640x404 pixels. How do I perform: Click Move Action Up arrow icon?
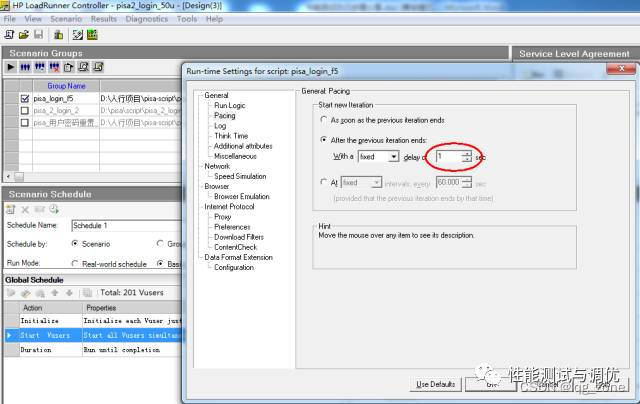point(55,293)
